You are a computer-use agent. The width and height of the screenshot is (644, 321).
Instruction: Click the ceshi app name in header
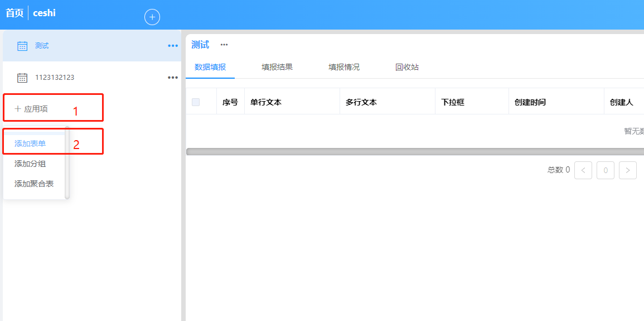(x=45, y=13)
